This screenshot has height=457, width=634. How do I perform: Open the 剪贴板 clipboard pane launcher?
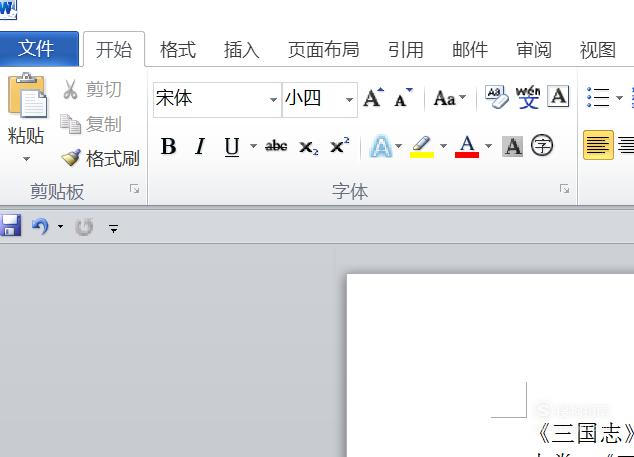pos(134,188)
